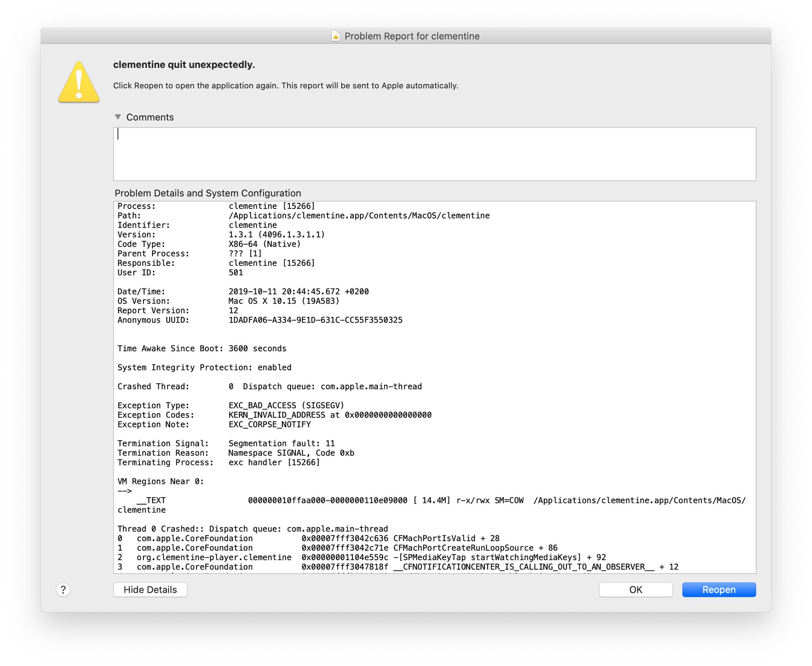Click stack frame 2 SPMediaKeyTap startWatchingMediaKeys

point(362,557)
